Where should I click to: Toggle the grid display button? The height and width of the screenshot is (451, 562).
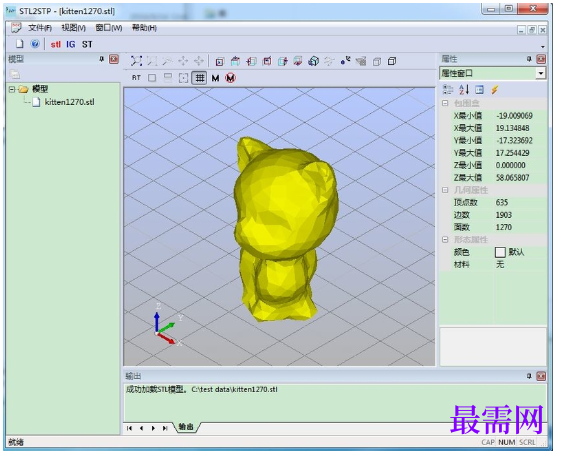pos(199,78)
